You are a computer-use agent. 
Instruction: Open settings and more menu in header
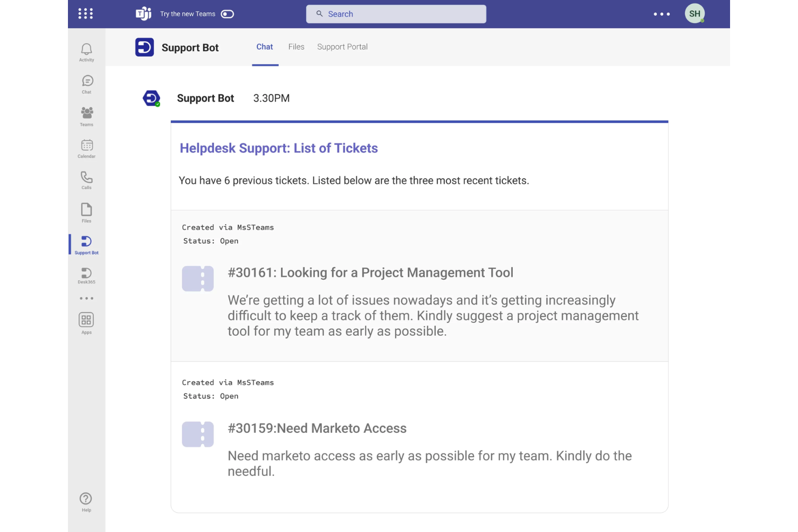662,14
